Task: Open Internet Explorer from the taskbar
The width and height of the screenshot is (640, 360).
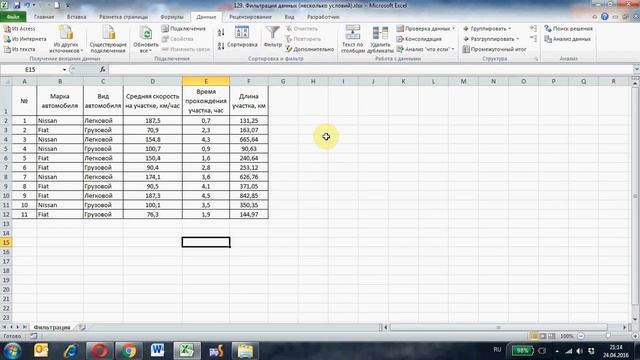Action: click(x=71, y=351)
